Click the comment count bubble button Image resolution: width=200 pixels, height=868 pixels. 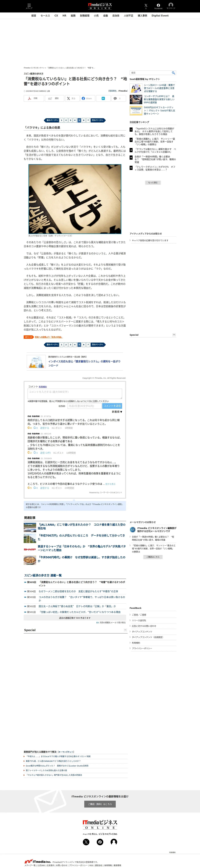[119, 98]
